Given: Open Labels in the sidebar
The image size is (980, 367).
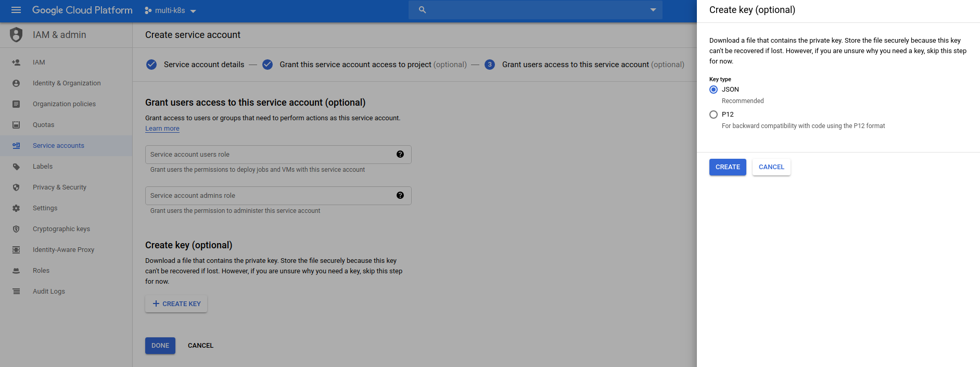Looking at the screenshot, I should pos(66,167).
